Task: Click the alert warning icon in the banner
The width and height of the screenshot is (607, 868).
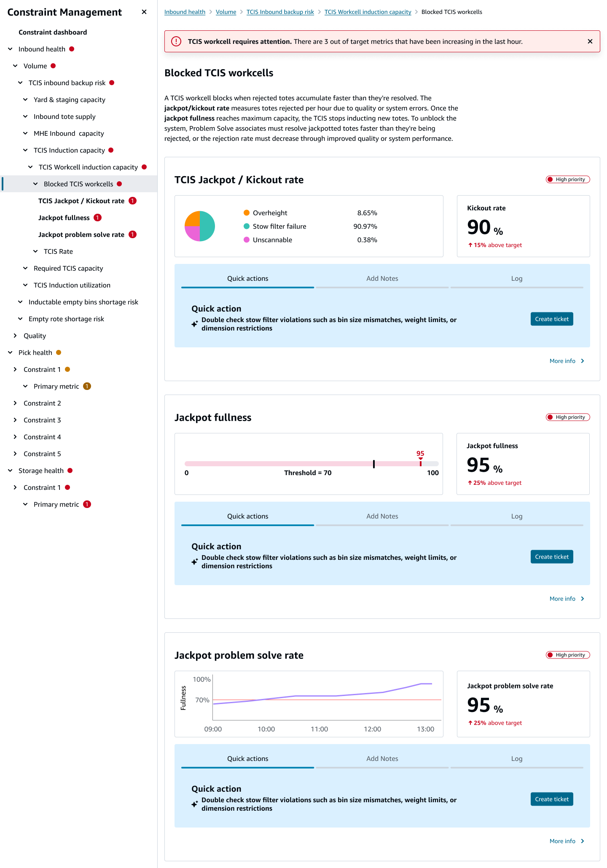Action: 176,41
